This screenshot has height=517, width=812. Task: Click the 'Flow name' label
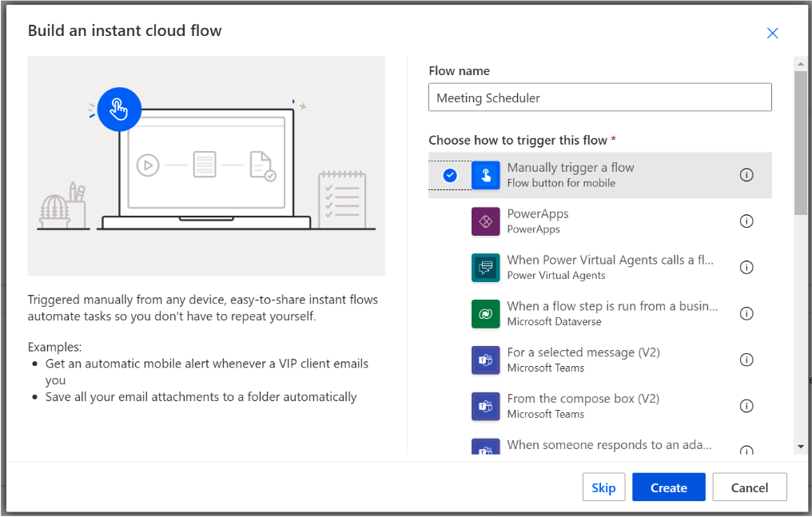(x=459, y=71)
